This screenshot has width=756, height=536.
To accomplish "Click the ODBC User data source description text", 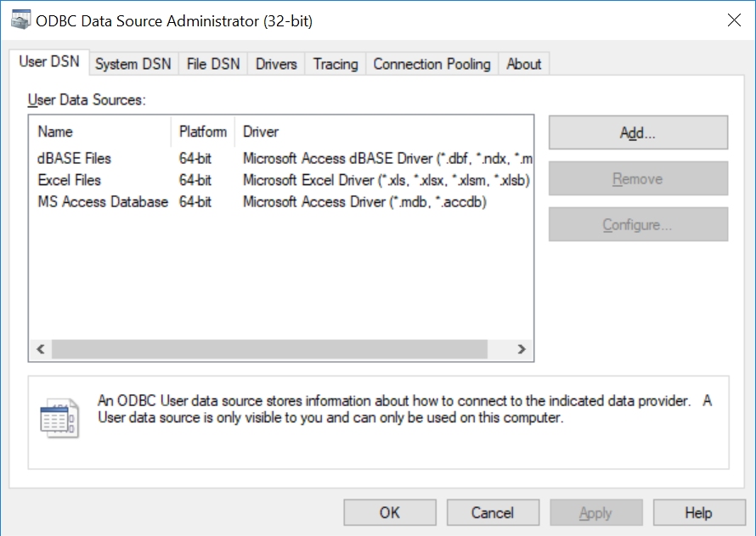I will pos(404,409).
